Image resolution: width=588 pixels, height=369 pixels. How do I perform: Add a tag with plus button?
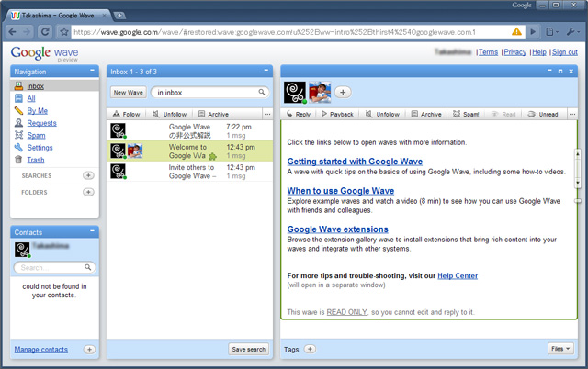tap(310, 349)
